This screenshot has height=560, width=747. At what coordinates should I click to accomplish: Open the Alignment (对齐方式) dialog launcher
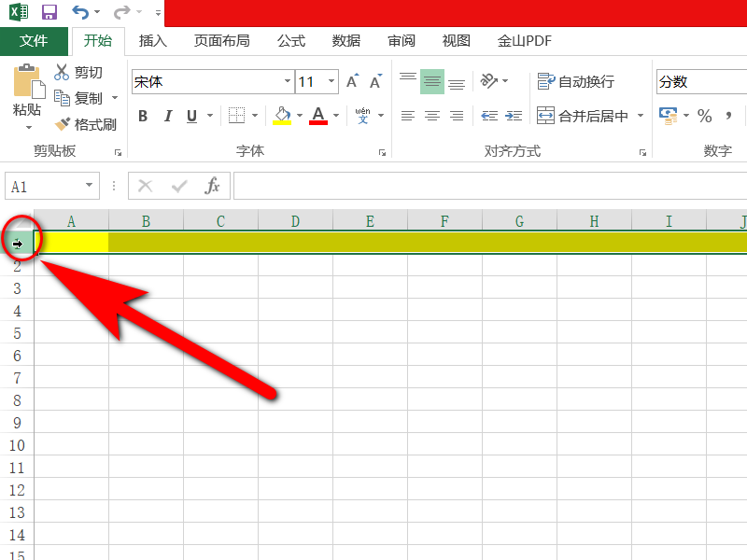[642, 152]
